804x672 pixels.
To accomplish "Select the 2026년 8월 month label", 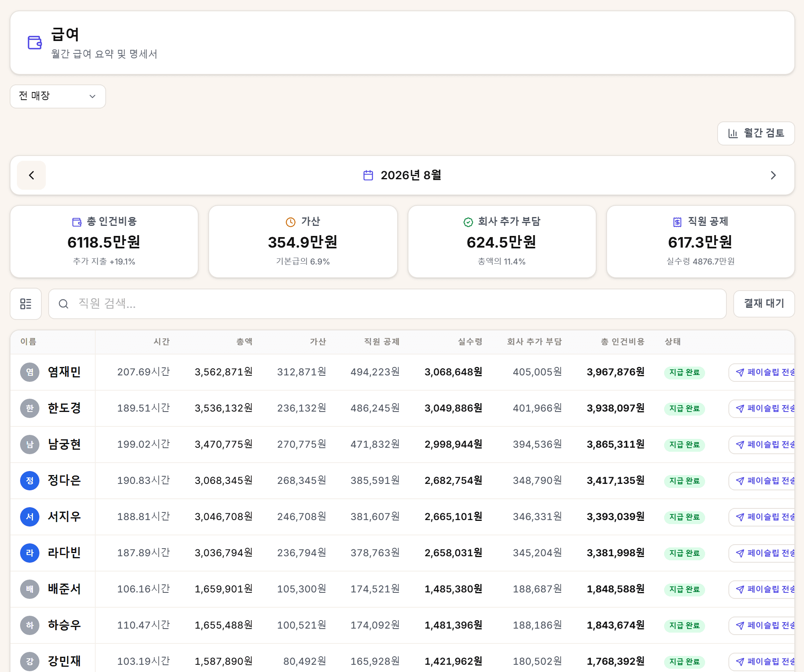I will [411, 175].
